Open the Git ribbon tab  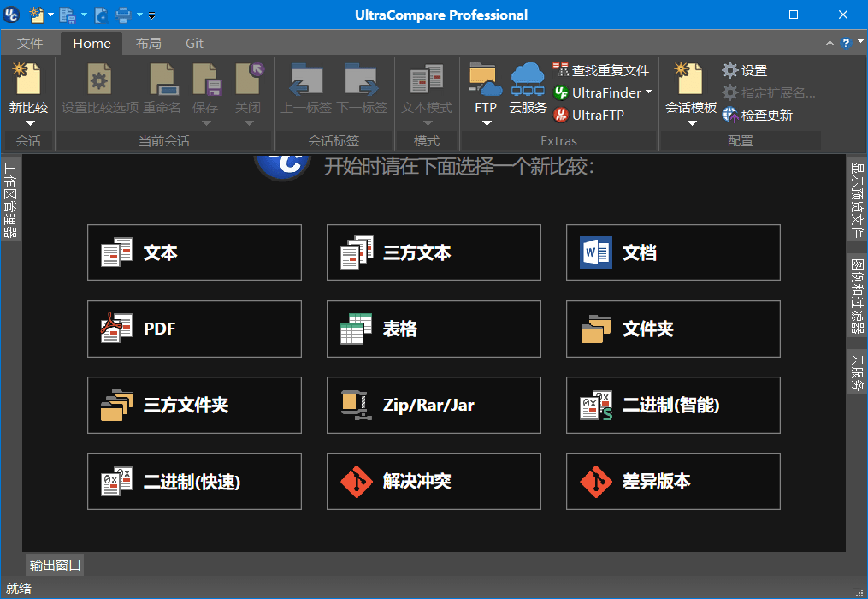point(194,44)
